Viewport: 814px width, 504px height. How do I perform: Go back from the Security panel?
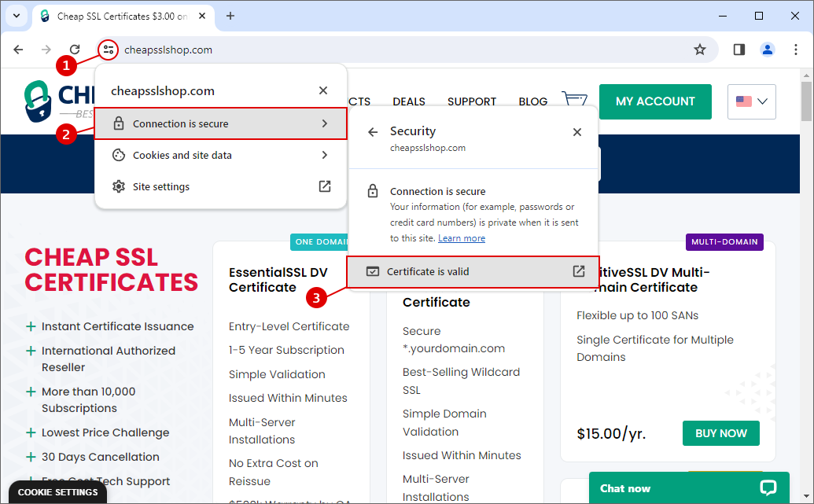tap(373, 132)
